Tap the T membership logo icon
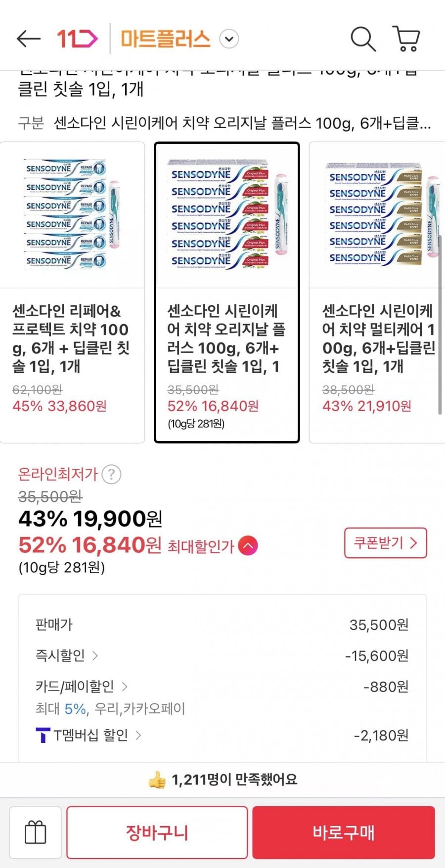445x868 pixels. [43, 735]
